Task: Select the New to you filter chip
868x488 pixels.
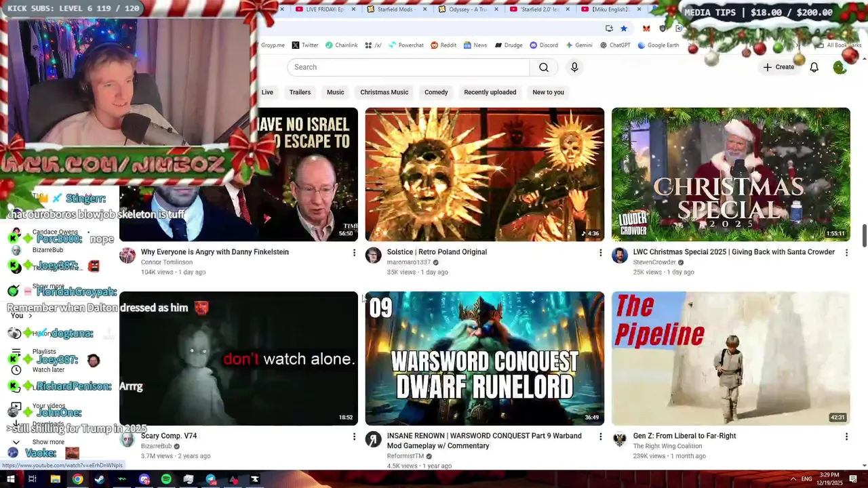Action: (548, 92)
